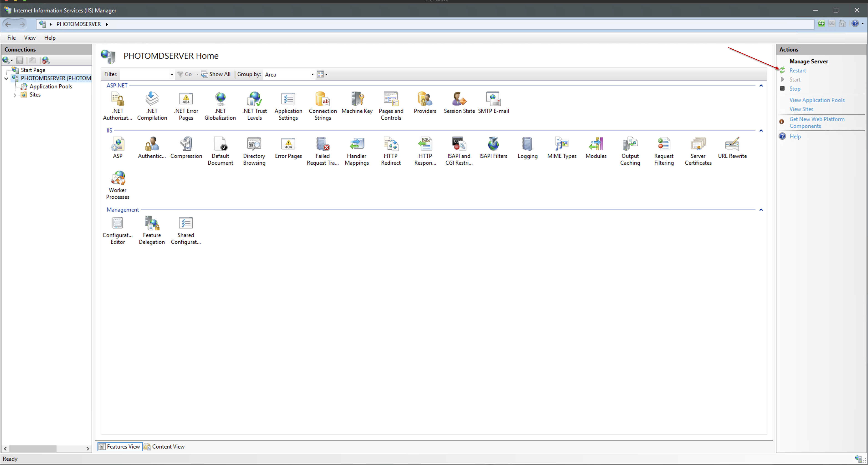This screenshot has height=465, width=868.
Task: Open the Configuration Editor
Action: click(x=117, y=230)
